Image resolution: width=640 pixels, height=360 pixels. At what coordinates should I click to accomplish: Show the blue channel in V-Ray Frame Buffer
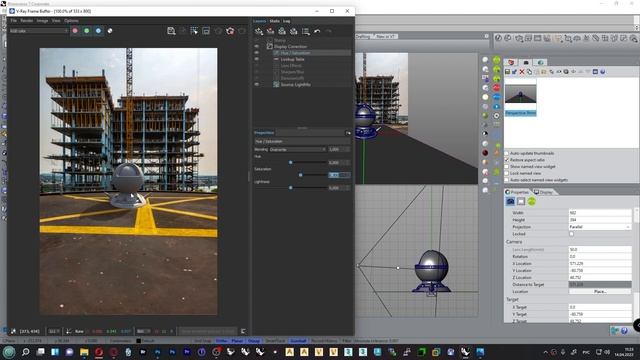click(98, 31)
